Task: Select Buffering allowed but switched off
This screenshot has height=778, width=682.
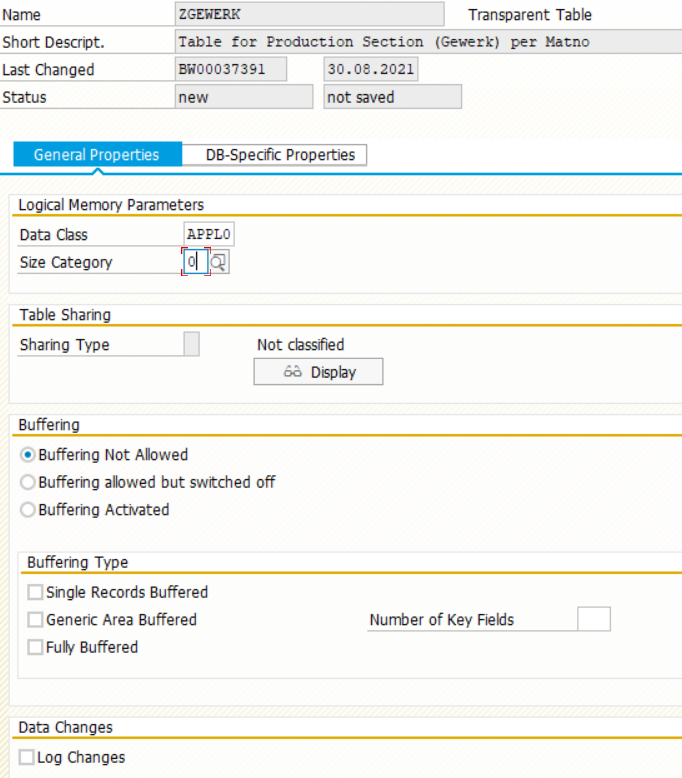Action: click(29, 482)
